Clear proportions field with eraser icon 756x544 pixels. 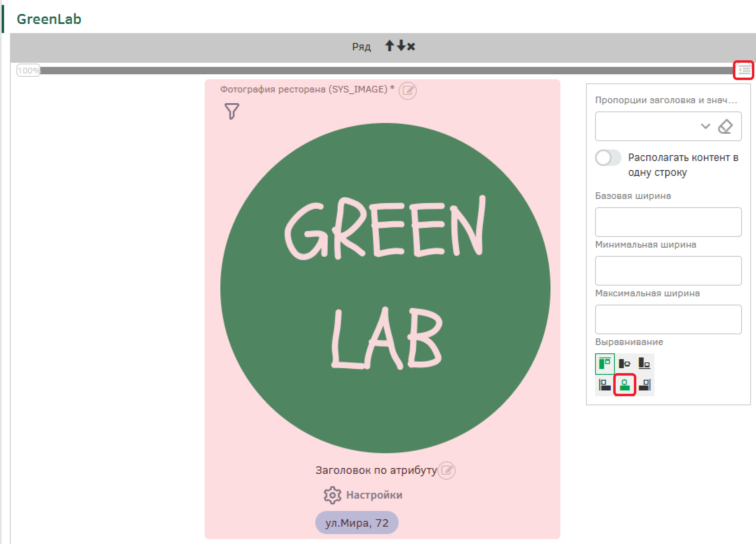(725, 126)
